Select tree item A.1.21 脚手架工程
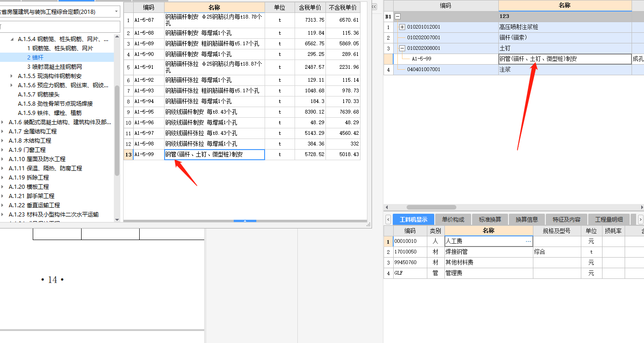 tap(31, 196)
